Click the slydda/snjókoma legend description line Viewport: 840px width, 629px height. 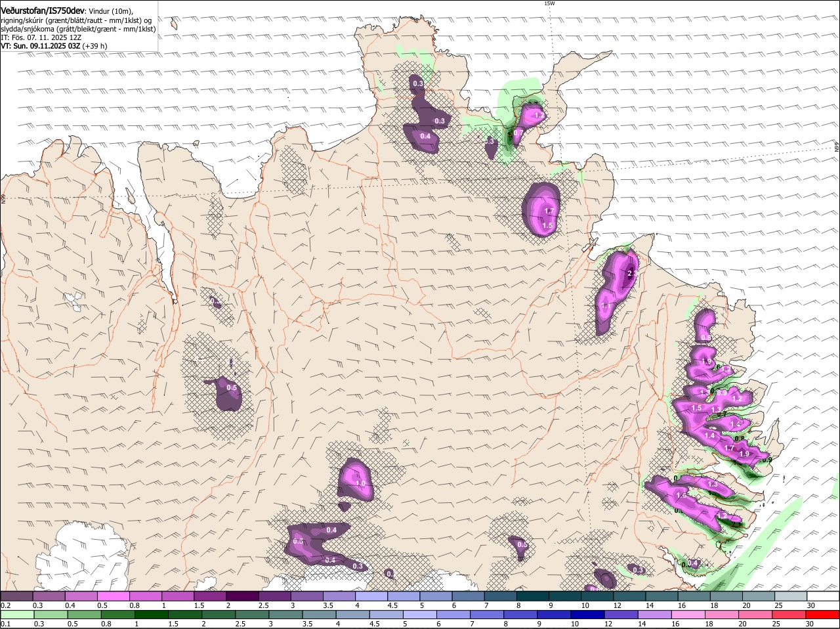[x=78, y=29]
